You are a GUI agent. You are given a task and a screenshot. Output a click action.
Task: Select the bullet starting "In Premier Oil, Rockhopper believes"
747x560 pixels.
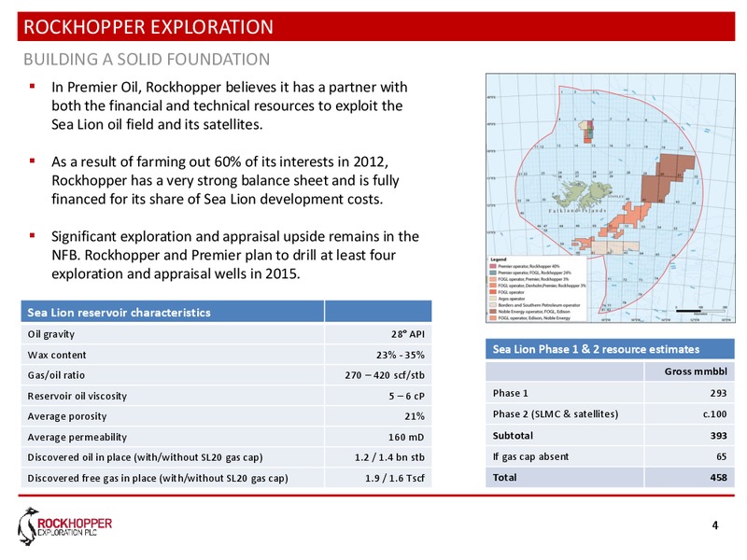click(230, 105)
